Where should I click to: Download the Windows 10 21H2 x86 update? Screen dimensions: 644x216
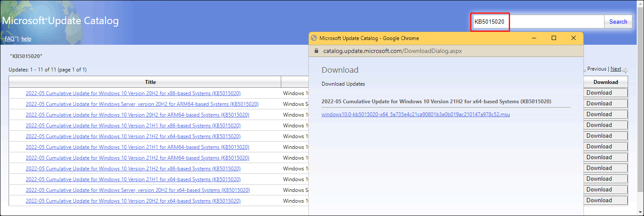pyautogui.click(x=605, y=168)
